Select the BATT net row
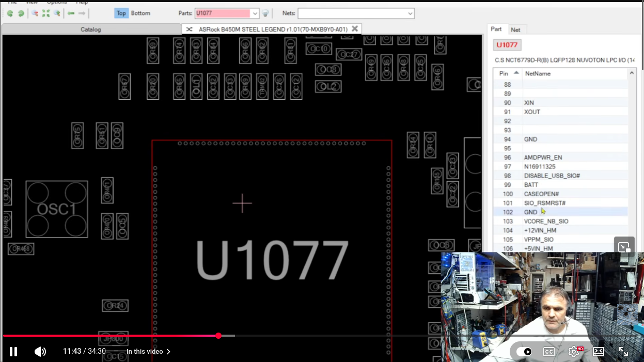Image resolution: width=644 pixels, height=362 pixels. point(560,185)
